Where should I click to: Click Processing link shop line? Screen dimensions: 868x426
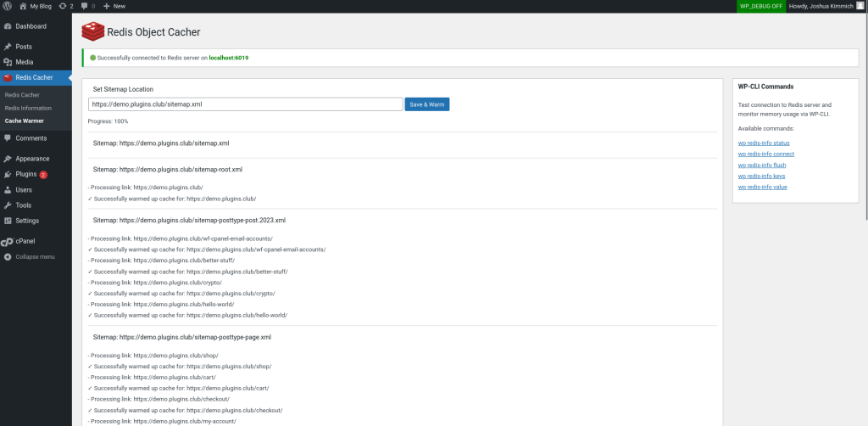(x=153, y=356)
